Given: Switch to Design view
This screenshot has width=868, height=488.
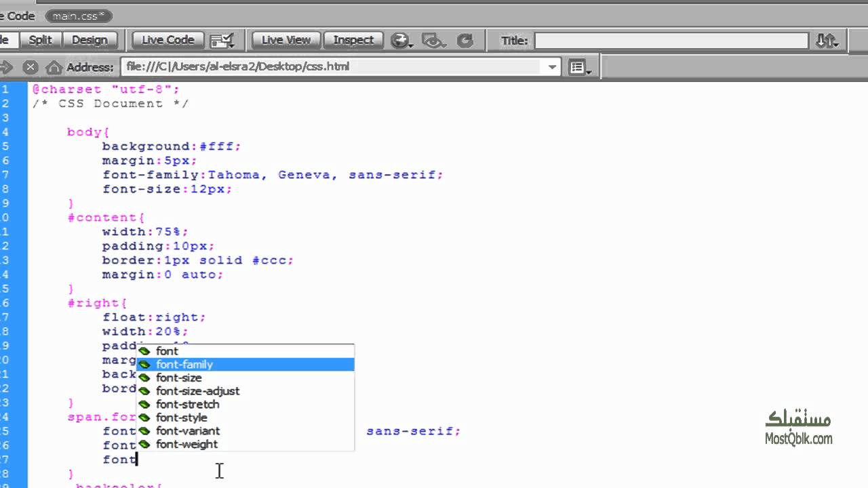Looking at the screenshot, I should [90, 40].
